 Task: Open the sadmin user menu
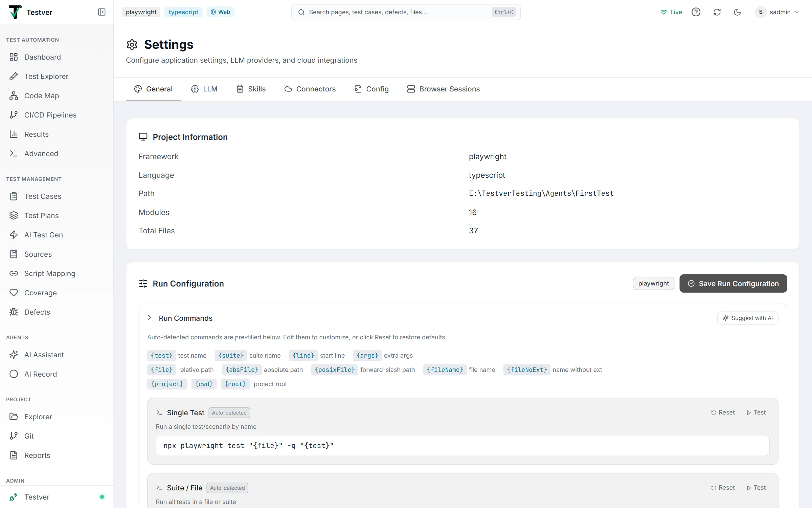point(777,12)
